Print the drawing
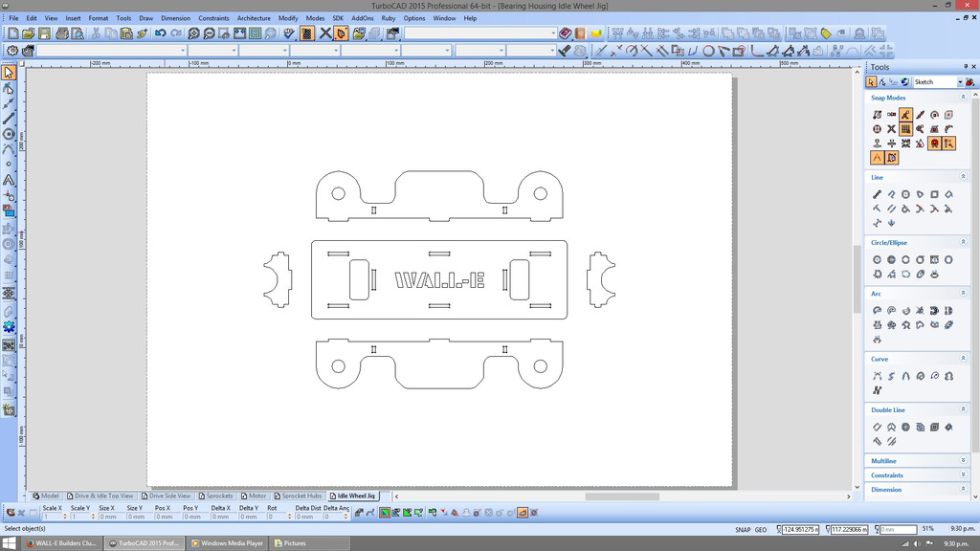980x551 pixels. click(62, 33)
